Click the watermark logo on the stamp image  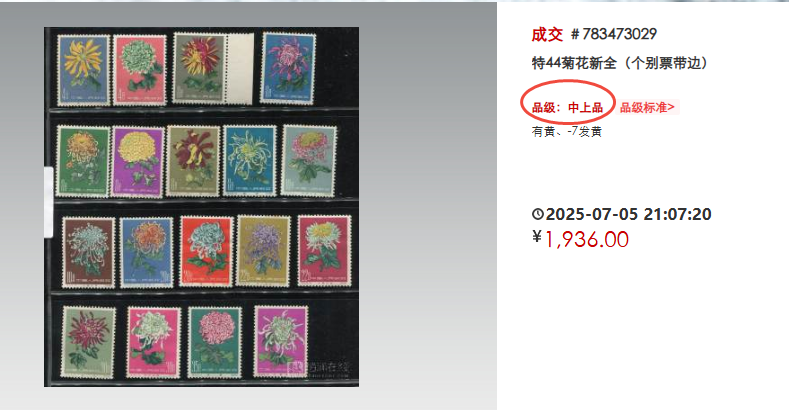[321, 368]
